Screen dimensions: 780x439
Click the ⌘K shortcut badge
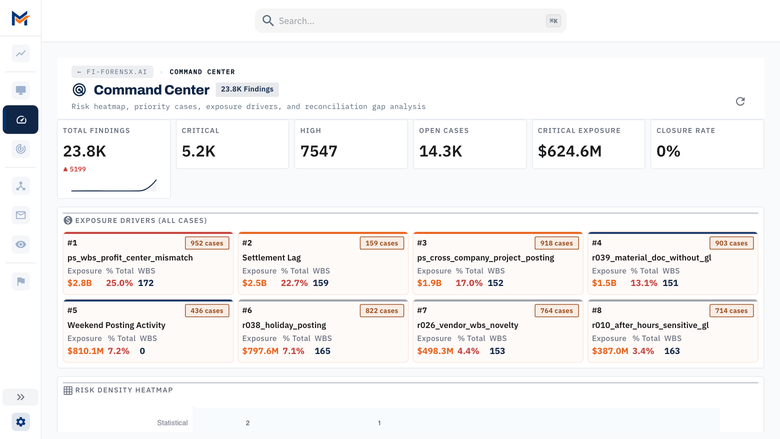coord(553,21)
